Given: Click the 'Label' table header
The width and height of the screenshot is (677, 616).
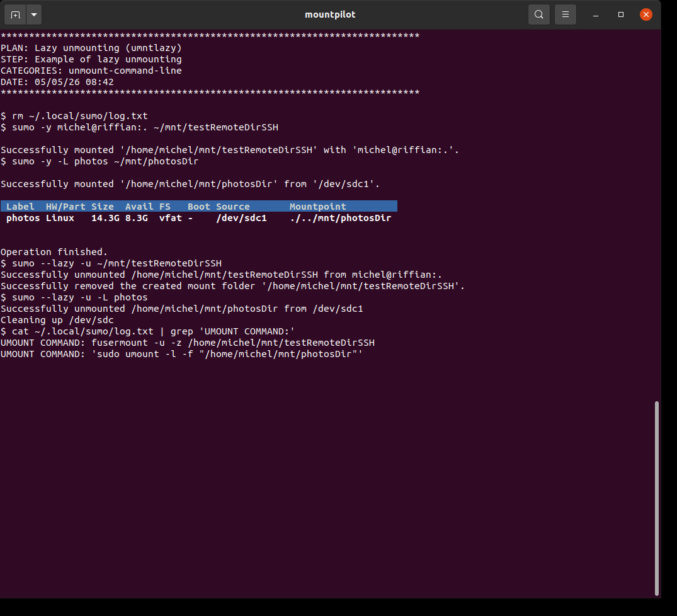Looking at the screenshot, I should [x=20, y=207].
